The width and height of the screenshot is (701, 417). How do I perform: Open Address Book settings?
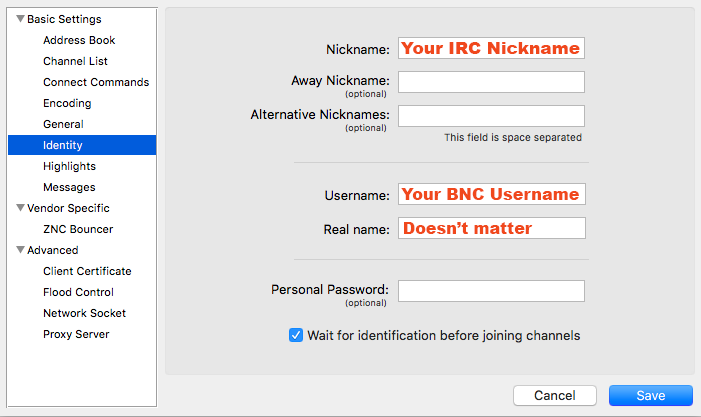coord(79,40)
